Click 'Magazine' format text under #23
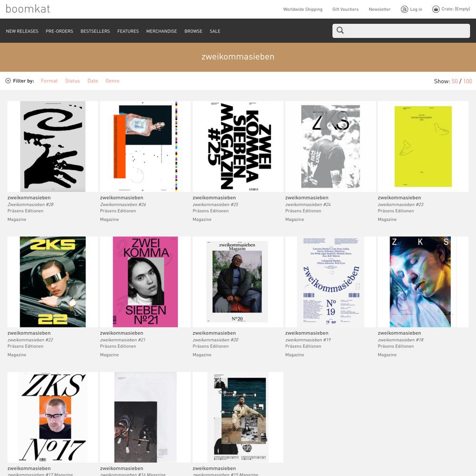The width and height of the screenshot is (476, 476). click(387, 219)
